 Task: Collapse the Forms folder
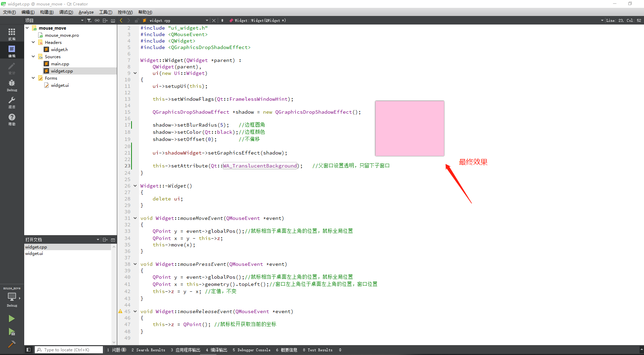33,78
